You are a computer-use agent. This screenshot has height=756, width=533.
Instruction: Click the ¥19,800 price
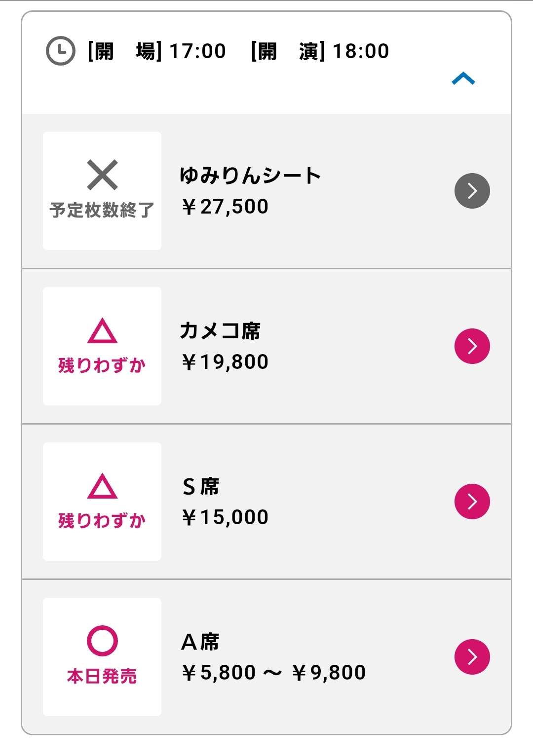click(225, 362)
